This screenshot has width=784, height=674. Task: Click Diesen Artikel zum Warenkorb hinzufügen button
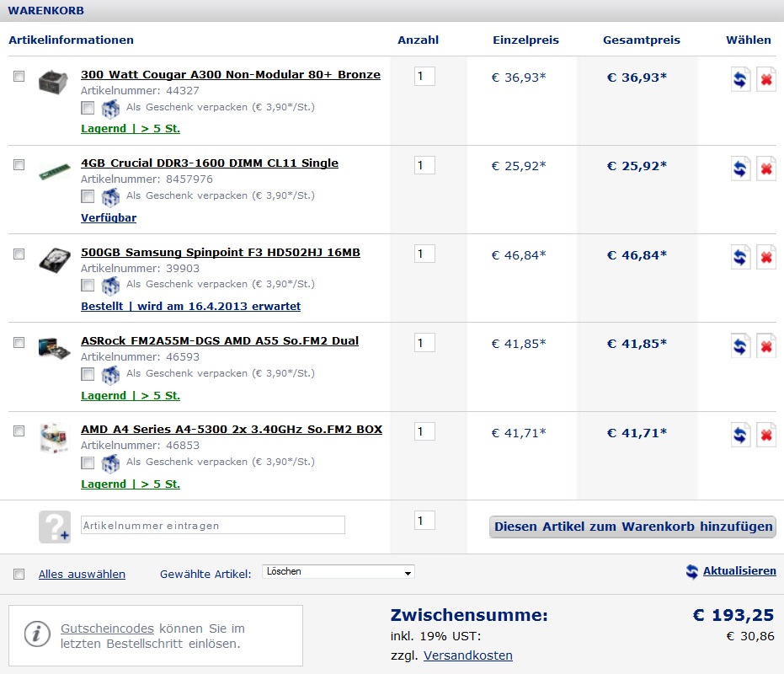click(632, 527)
